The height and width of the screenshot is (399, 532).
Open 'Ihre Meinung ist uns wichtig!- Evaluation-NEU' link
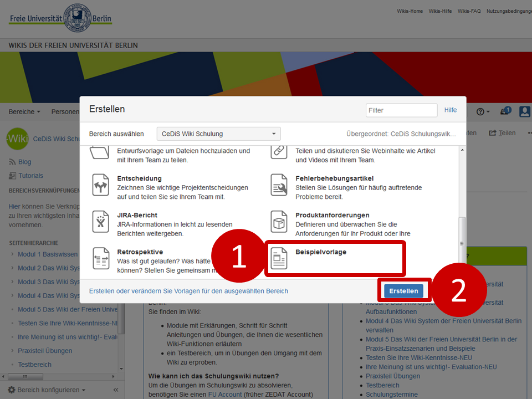[431, 367]
